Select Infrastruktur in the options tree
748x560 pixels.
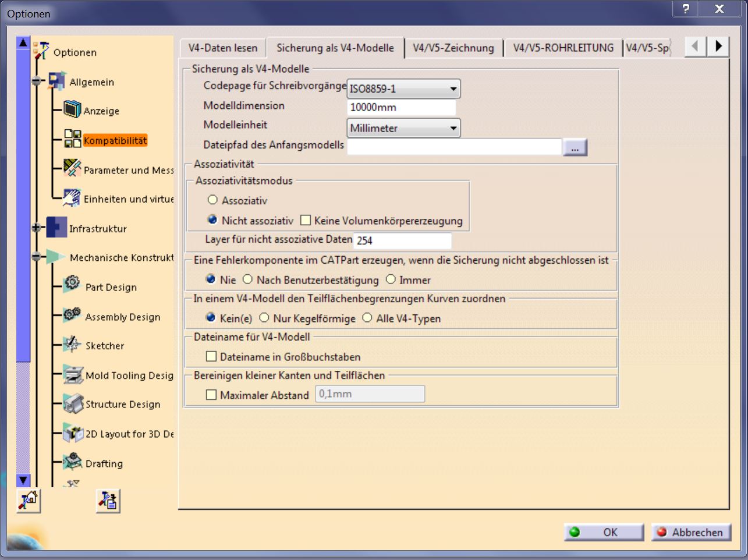coord(98,229)
